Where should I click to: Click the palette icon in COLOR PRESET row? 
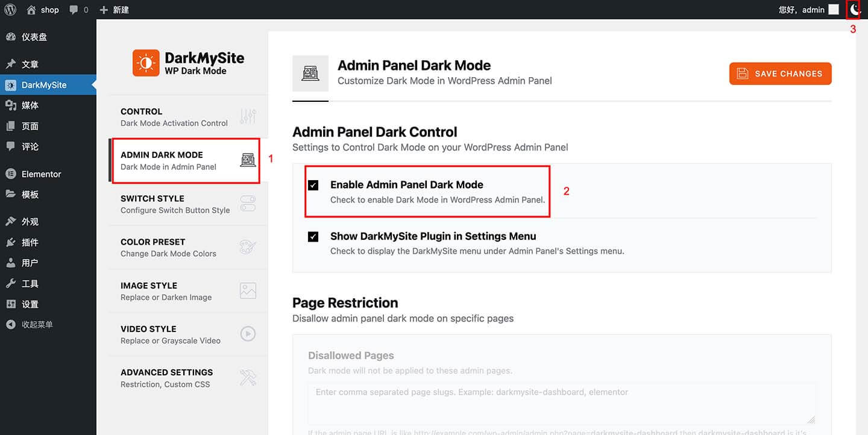248,247
